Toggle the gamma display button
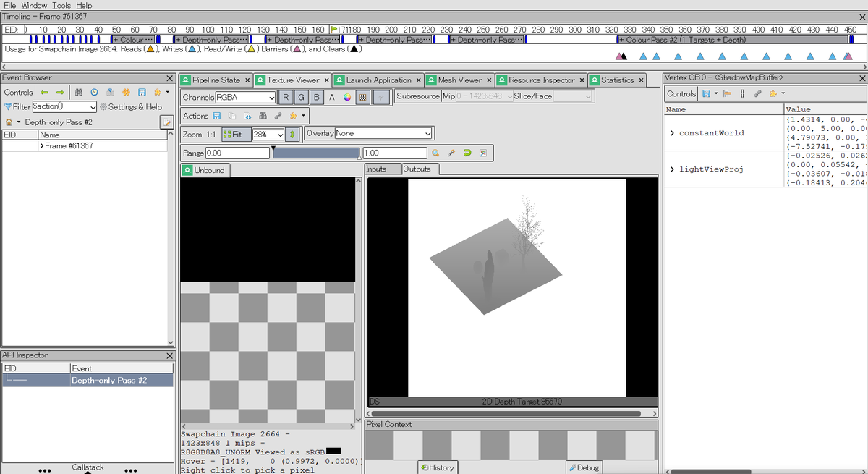Image resolution: width=868 pixels, height=474 pixels. pyautogui.click(x=381, y=97)
